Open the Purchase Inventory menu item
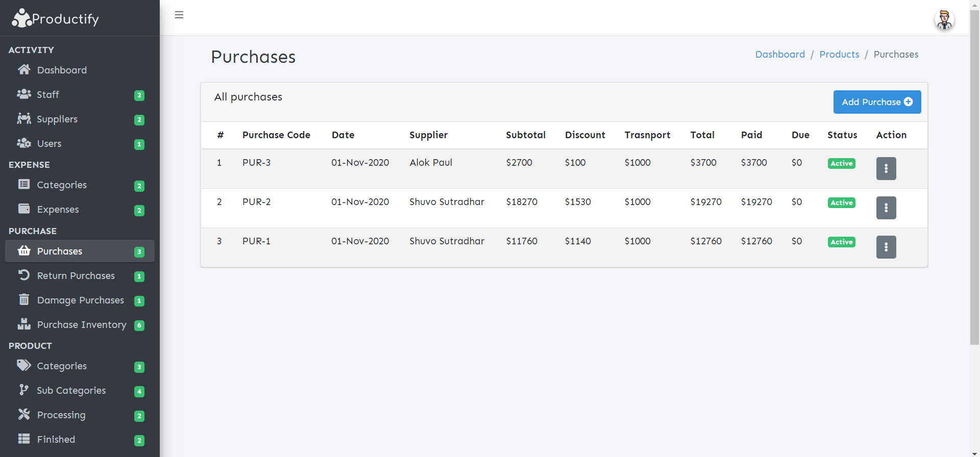Viewport: 980px width, 457px height. point(80,324)
